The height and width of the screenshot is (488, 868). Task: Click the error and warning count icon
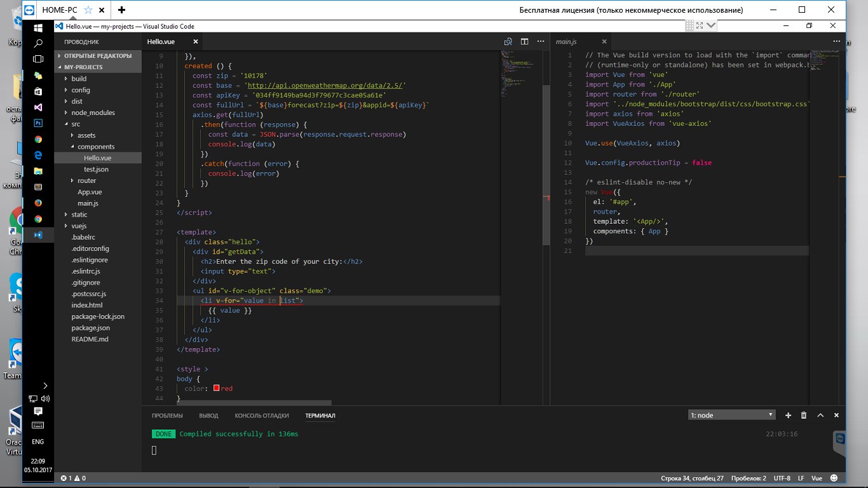coord(73,478)
